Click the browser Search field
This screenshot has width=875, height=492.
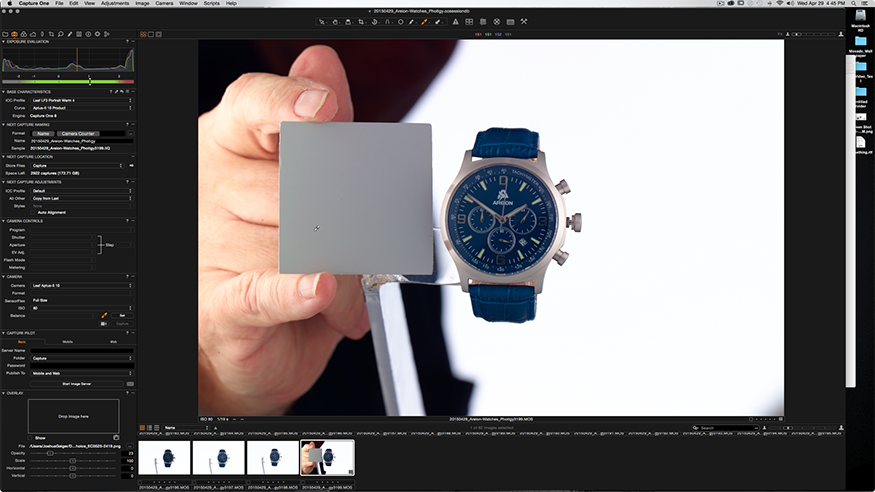[725, 428]
